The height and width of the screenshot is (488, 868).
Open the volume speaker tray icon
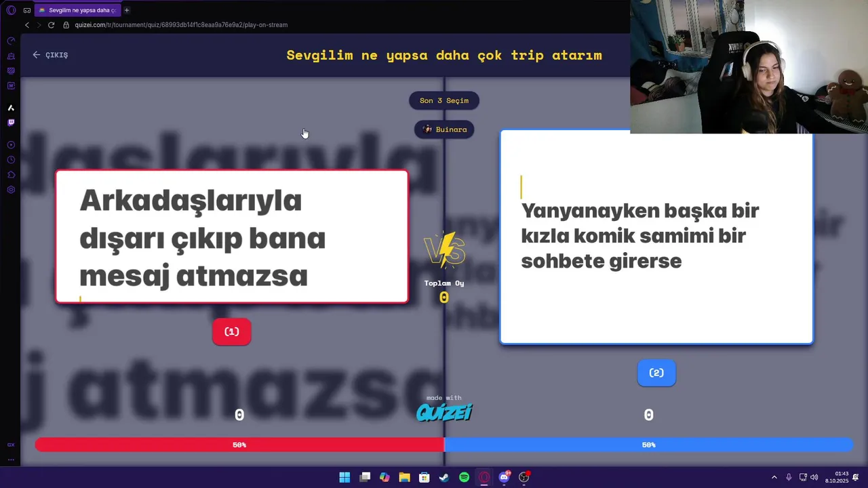[x=814, y=477]
